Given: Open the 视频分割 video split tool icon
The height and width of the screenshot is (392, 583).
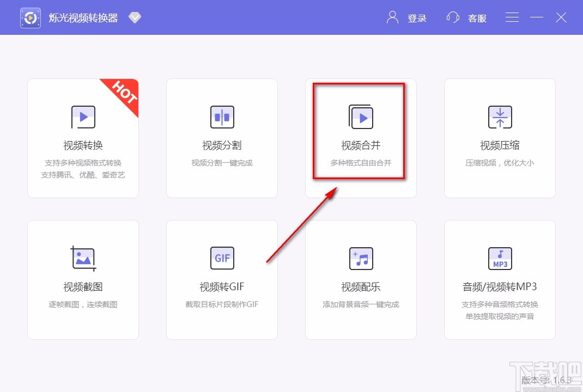Looking at the screenshot, I should point(222,117).
